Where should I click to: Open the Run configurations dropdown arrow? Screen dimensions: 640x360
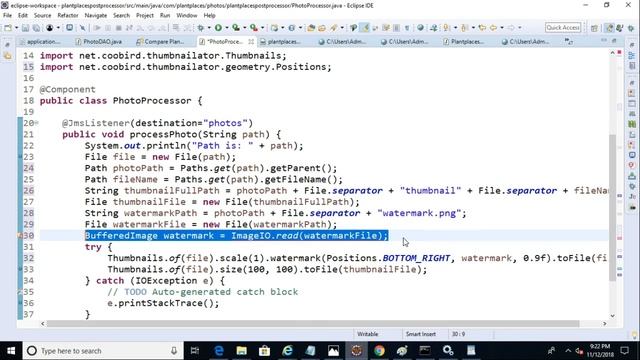[x=227, y=28]
